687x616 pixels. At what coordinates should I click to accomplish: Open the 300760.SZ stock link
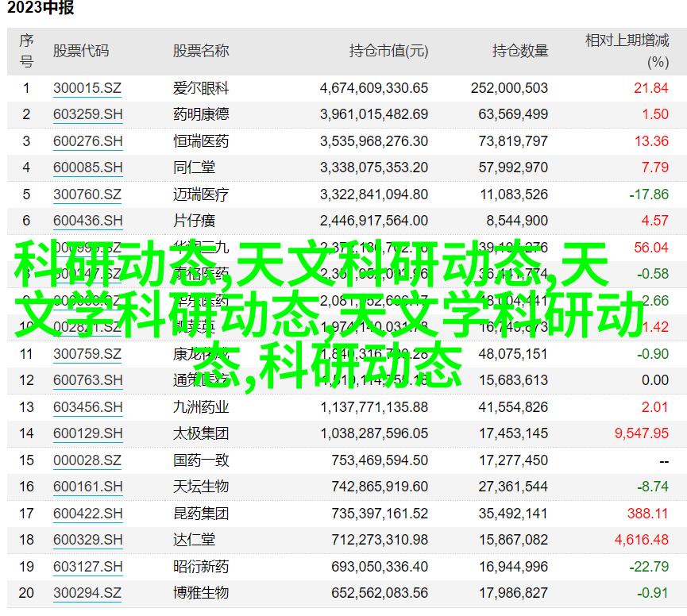point(87,194)
